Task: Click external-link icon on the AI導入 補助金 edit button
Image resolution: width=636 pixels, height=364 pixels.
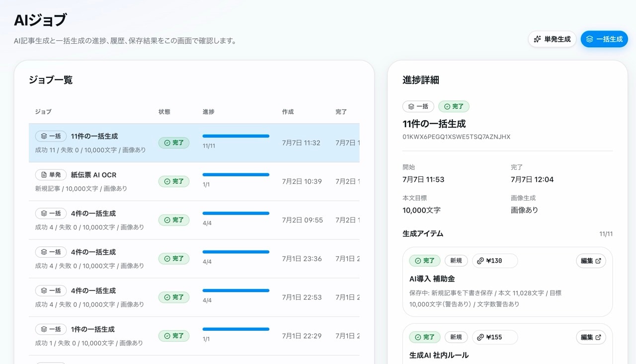Action: tap(598, 261)
